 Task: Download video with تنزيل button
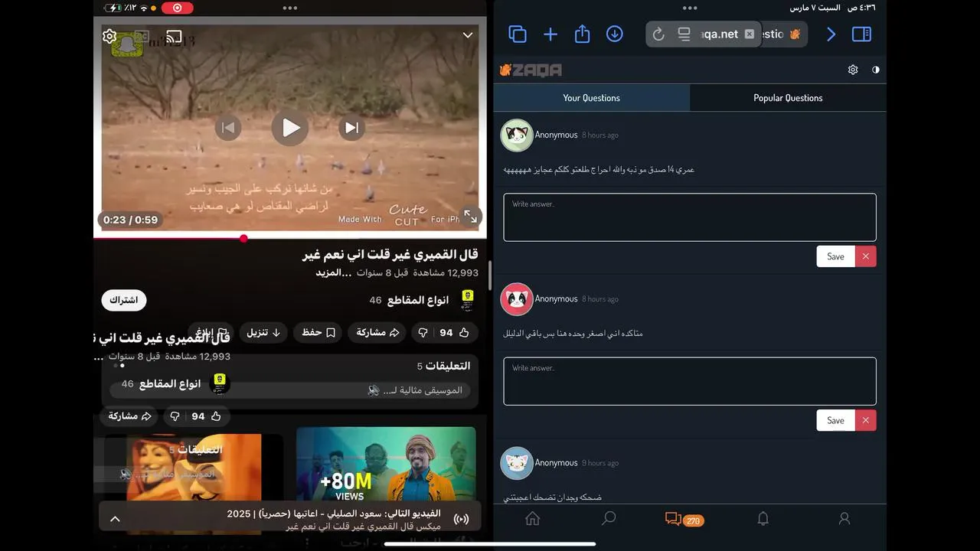click(x=264, y=333)
